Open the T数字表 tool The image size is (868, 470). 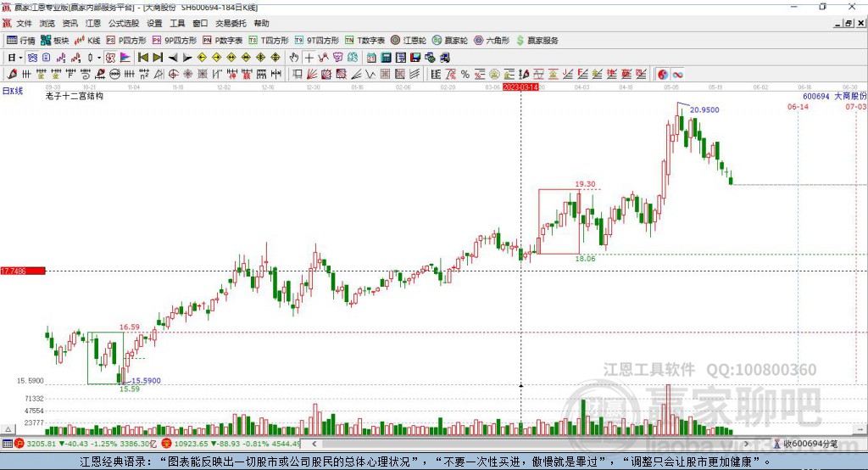364,41
